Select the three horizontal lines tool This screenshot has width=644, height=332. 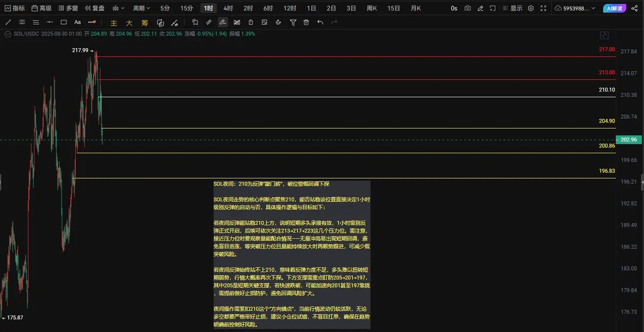pos(36,22)
